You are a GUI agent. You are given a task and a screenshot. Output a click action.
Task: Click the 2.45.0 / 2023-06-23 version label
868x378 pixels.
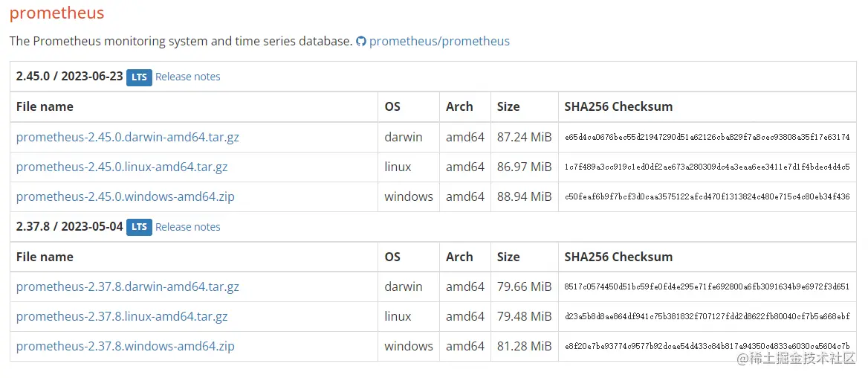[69, 76]
